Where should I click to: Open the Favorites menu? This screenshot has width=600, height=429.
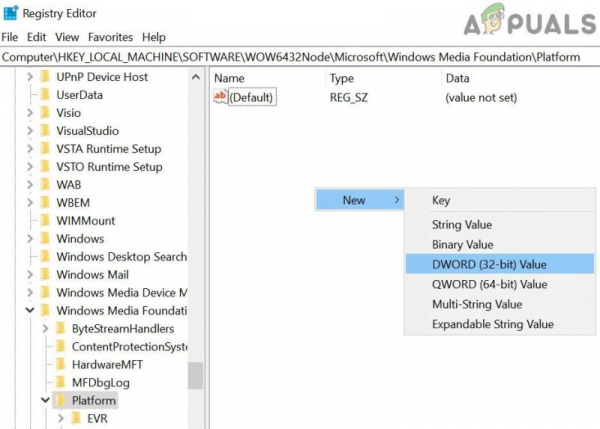(x=110, y=37)
